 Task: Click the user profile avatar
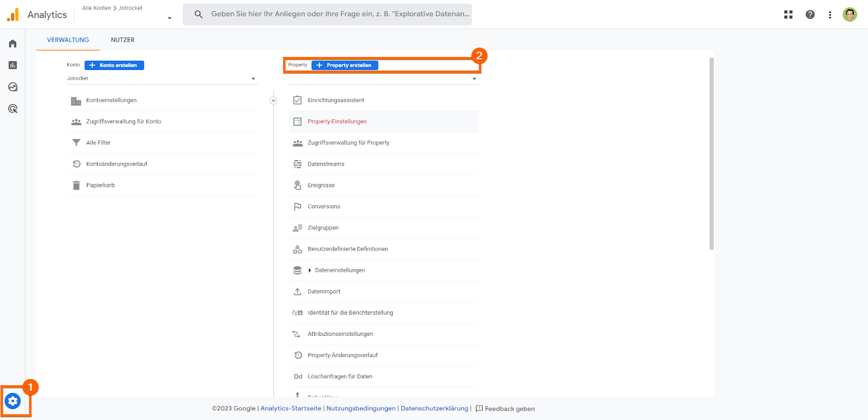tap(850, 15)
